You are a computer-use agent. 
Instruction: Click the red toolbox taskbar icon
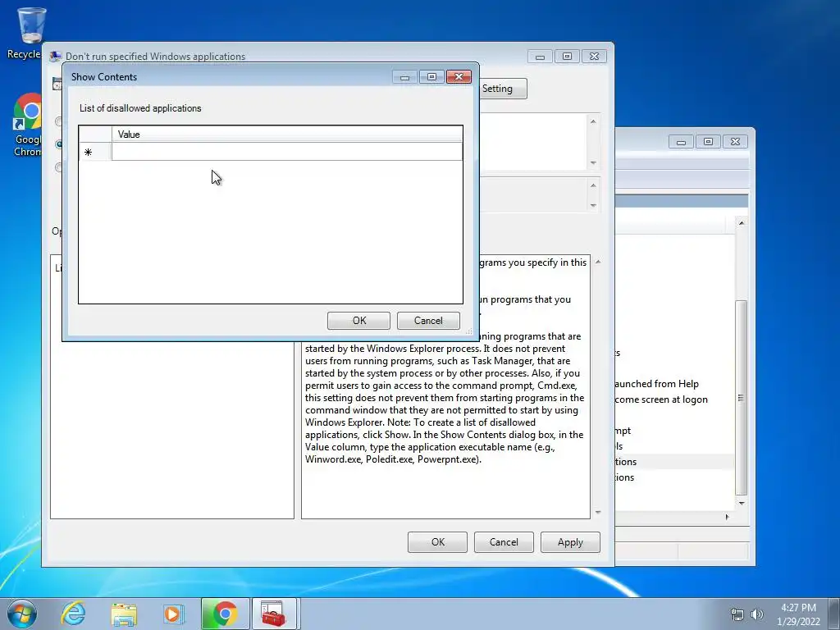tap(274, 614)
